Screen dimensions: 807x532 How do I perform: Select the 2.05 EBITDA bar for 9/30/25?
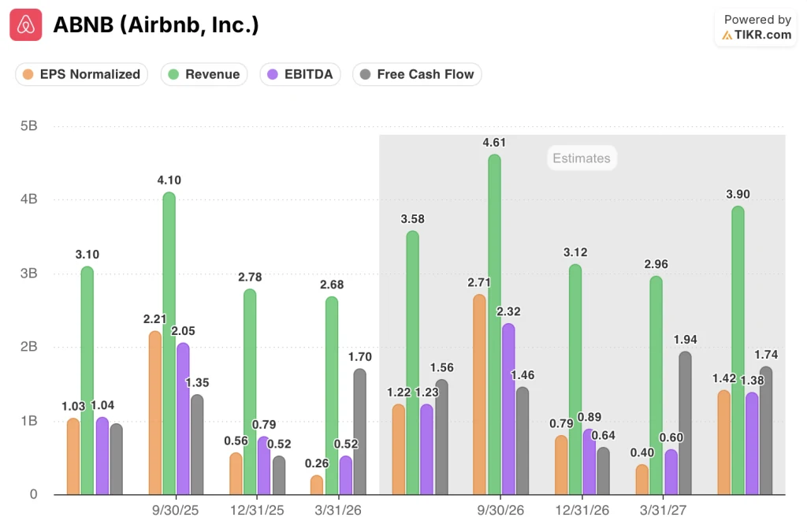(x=183, y=419)
